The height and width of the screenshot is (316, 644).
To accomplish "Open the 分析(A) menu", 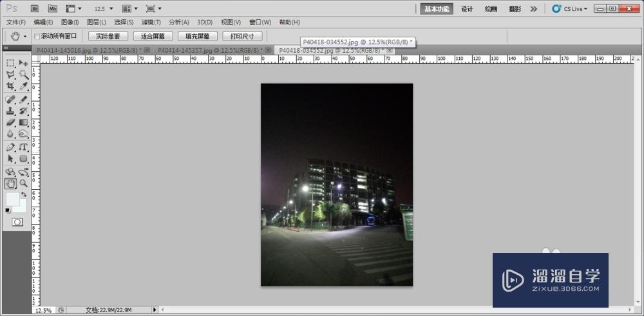I will point(178,22).
